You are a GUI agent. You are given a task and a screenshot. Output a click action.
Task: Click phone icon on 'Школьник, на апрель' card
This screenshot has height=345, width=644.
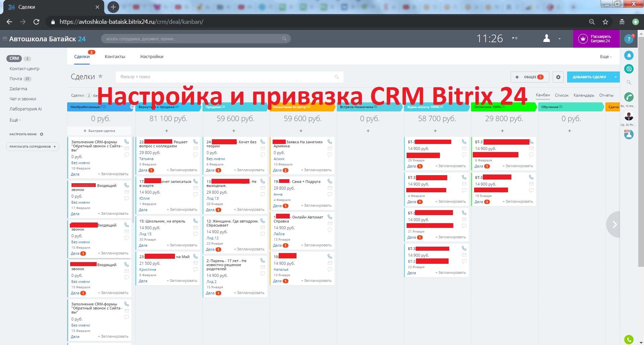tap(195, 221)
